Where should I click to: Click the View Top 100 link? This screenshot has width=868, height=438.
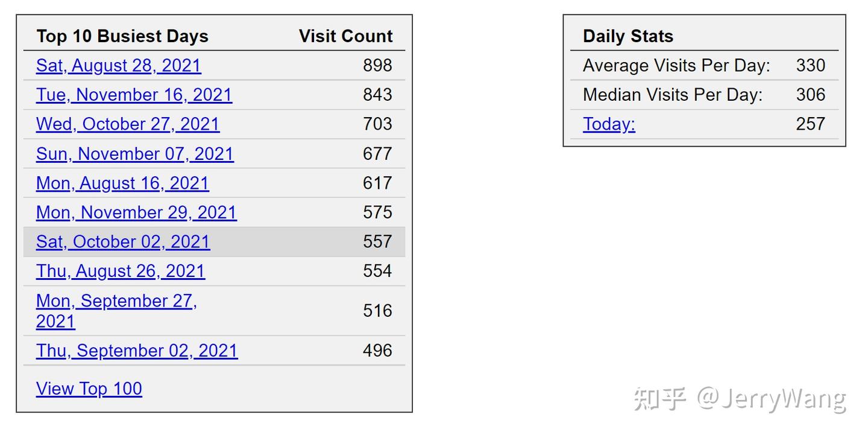tap(89, 389)
